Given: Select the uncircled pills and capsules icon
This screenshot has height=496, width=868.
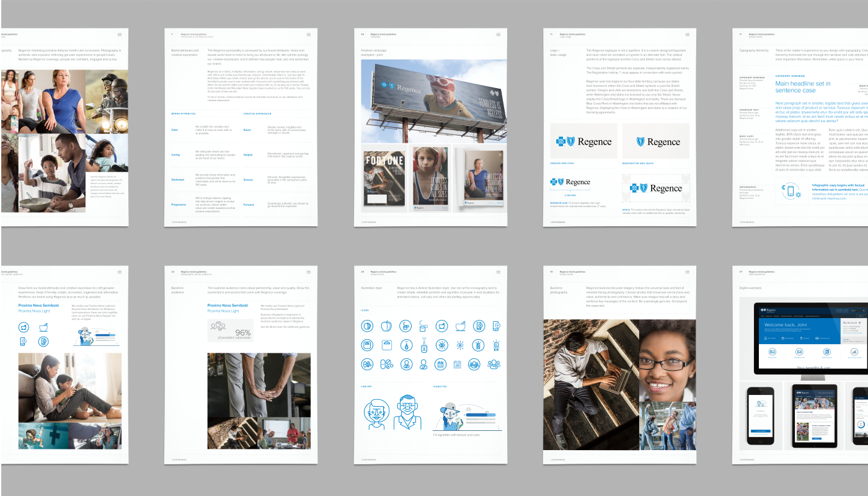Looking at the screenshot, I should point(387,364).
